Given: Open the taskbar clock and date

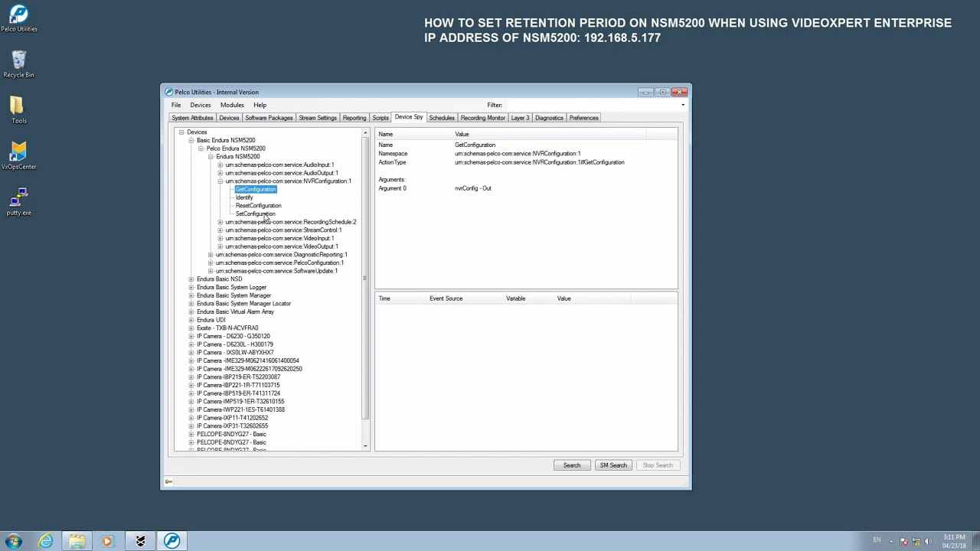Looking at the screenshot, I should coord(954,542).
